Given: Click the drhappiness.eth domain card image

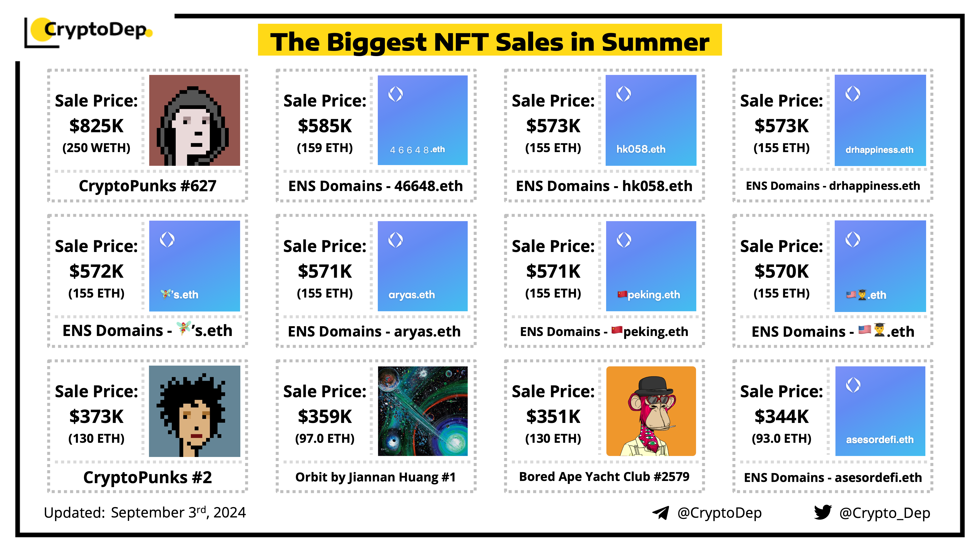Looking at the screenshot, I should coord(880,120).
